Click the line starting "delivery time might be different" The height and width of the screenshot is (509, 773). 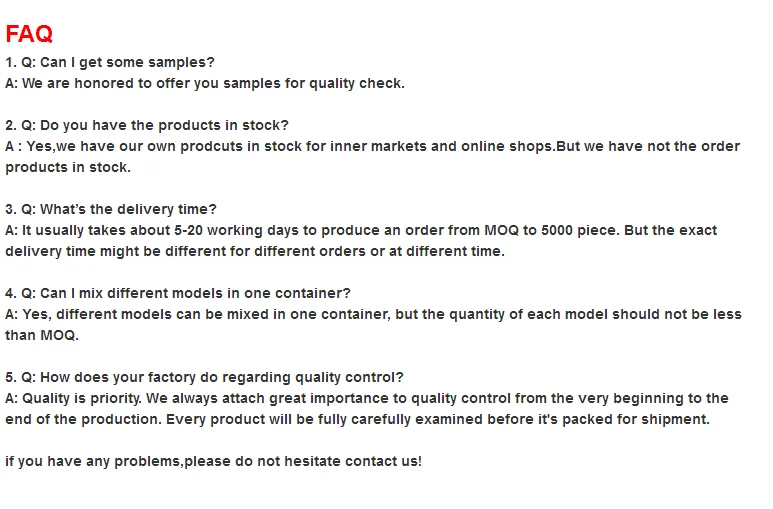coord(255,251)
